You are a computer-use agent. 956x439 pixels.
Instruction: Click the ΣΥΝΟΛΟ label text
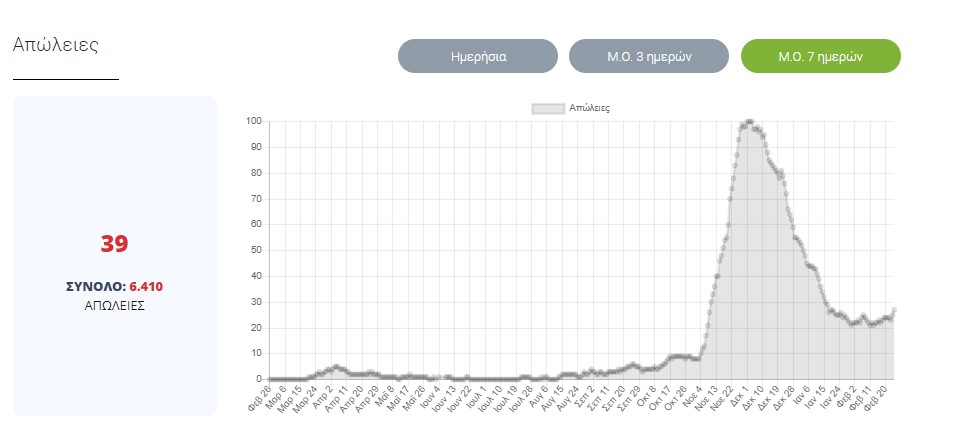(x=95, y=287)
